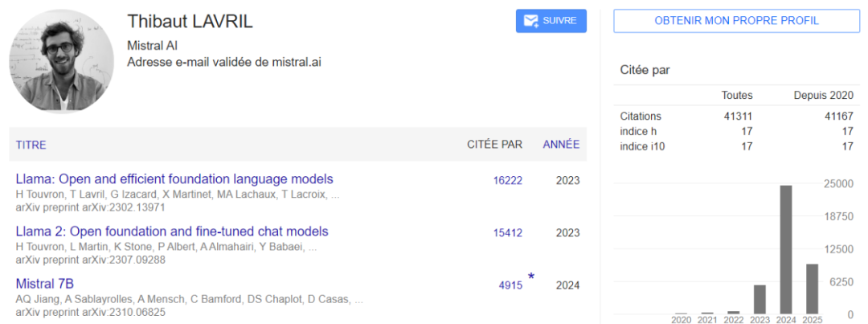Click the envelope icon on SUIVRE button
Image resolution: width=868 pixels, height=324 pixels.
tap(530, 21)
